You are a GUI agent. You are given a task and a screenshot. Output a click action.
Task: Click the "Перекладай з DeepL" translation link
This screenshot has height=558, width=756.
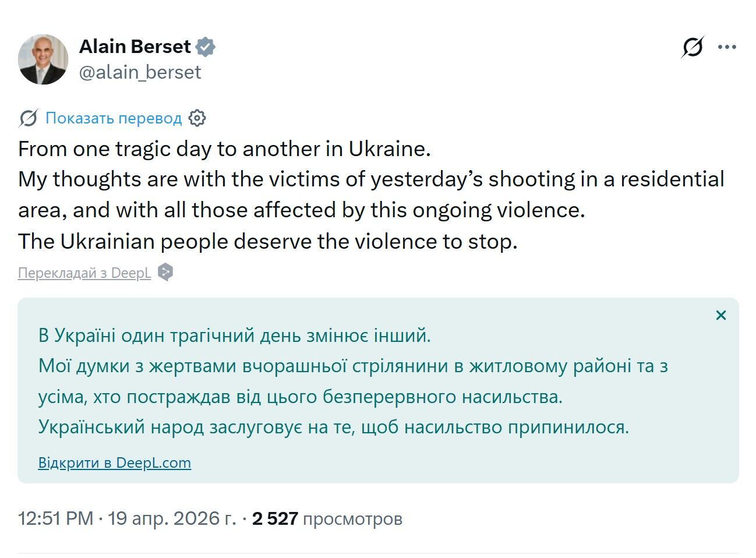(x=83, y=272)
